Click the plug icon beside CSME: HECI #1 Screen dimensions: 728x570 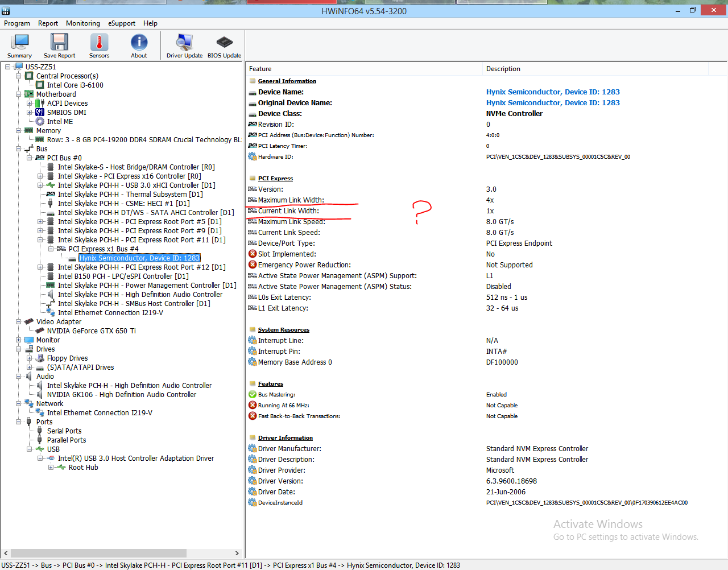51,204
